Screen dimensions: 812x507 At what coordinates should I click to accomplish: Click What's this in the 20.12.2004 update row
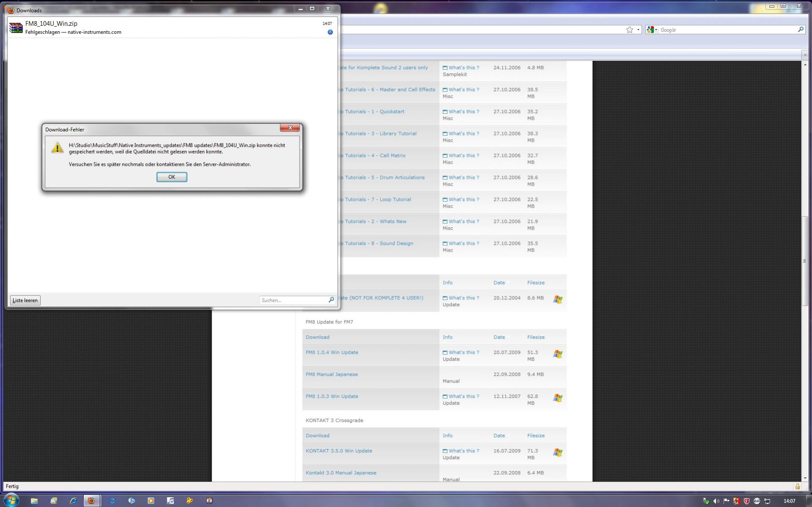(x=461, y=298)
